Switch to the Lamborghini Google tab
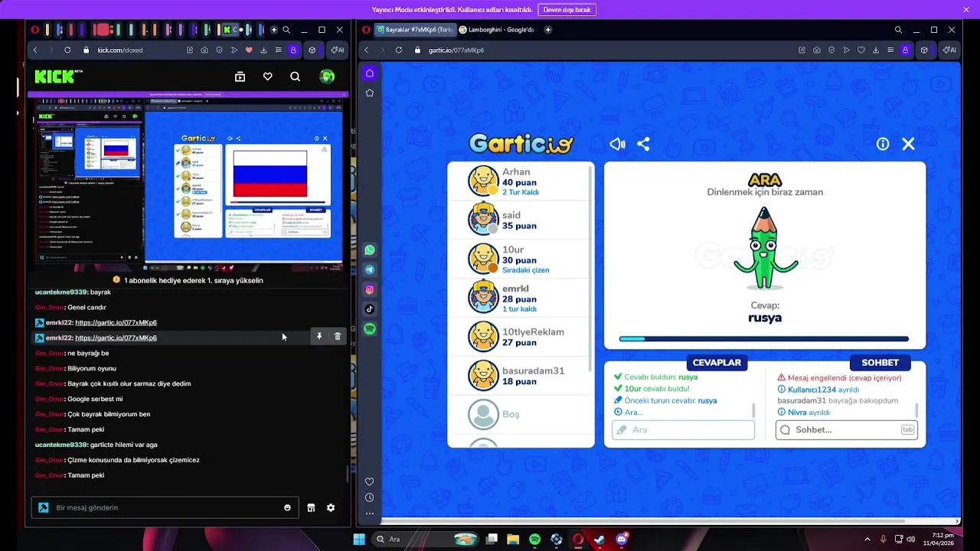The height and width of the screenshot is (551, 980). coord(498,30)
